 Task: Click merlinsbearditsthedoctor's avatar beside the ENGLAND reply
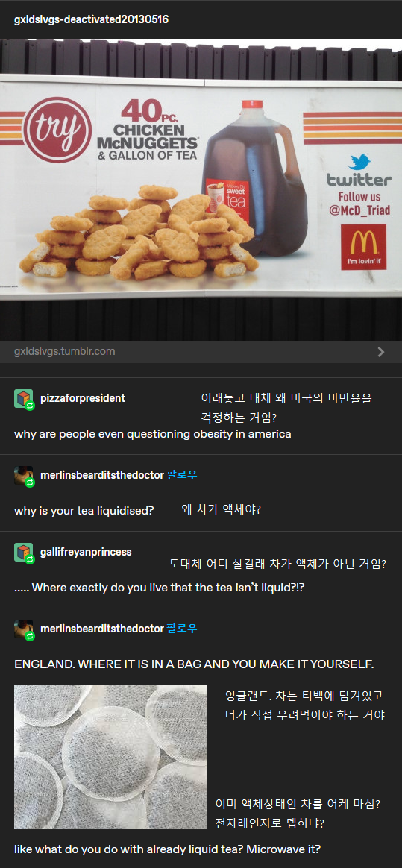click(x=23, y=629)
